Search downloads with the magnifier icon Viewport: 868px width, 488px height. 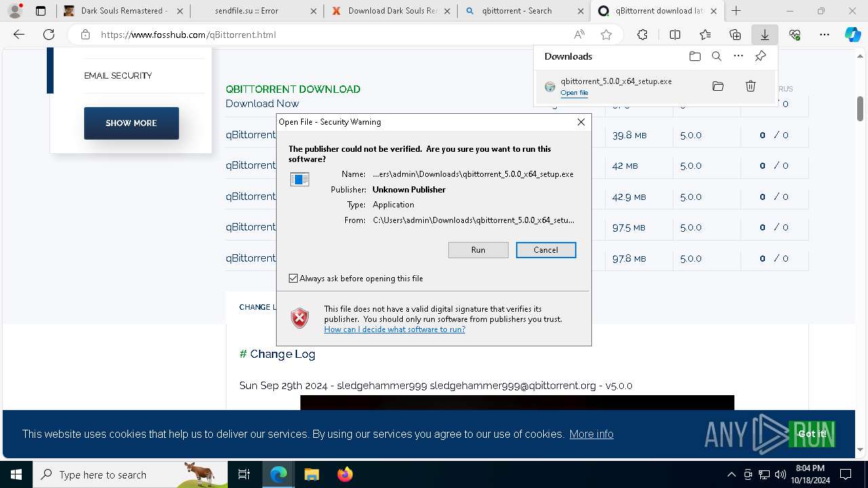tap(716, 56)
